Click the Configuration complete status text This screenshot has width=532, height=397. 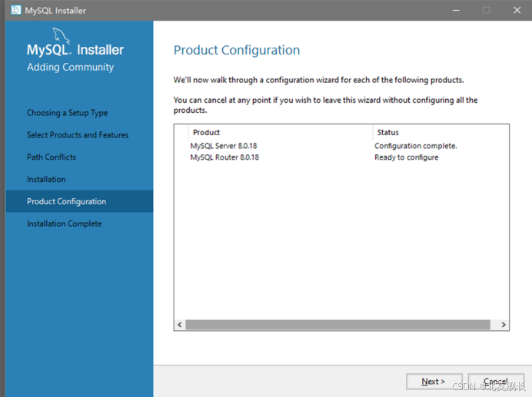[x=416, y=146]
